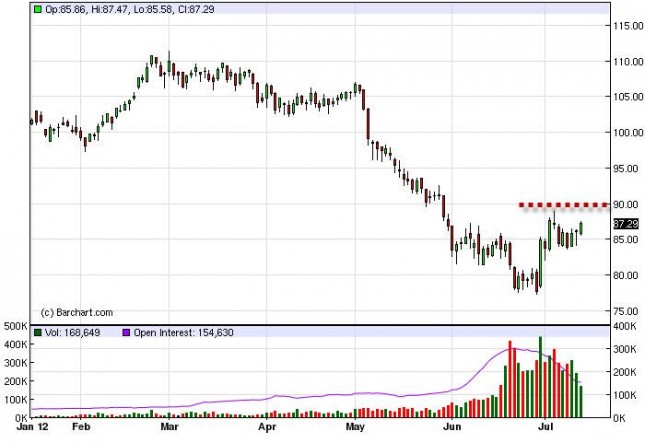Viewport: 645px width, 443px height.
Task: Click the 115.00 price axis label
Action: (629, 26)
